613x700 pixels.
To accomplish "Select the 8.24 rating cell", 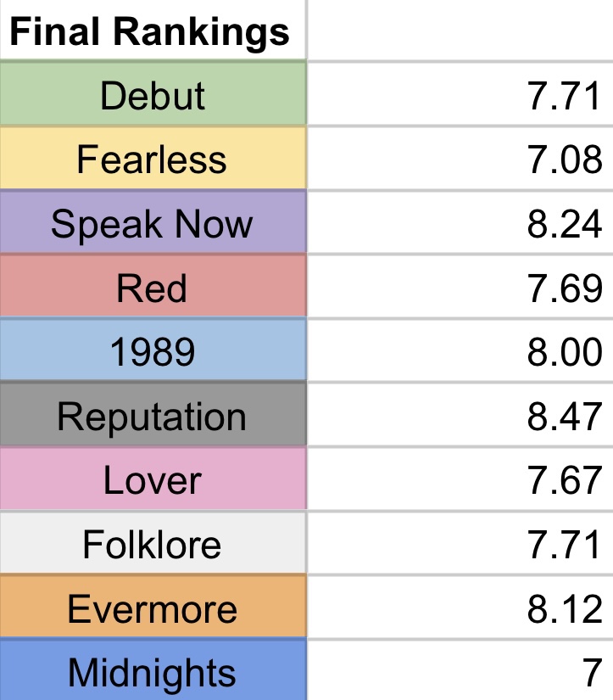I will point(460,224).
